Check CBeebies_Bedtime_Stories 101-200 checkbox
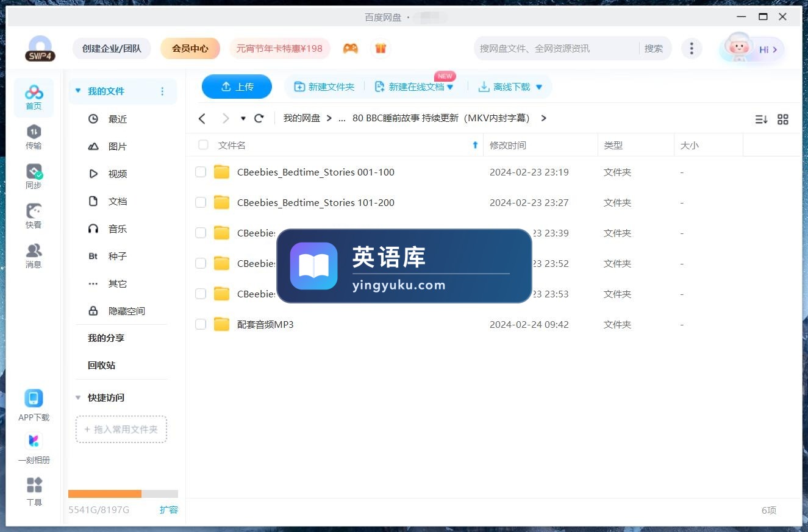 coord(201,202)
